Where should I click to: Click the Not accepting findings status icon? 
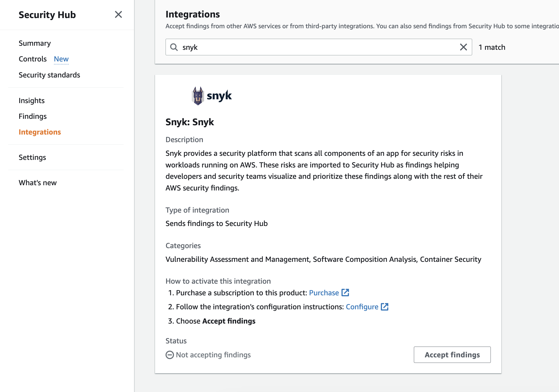coord(170,355)
